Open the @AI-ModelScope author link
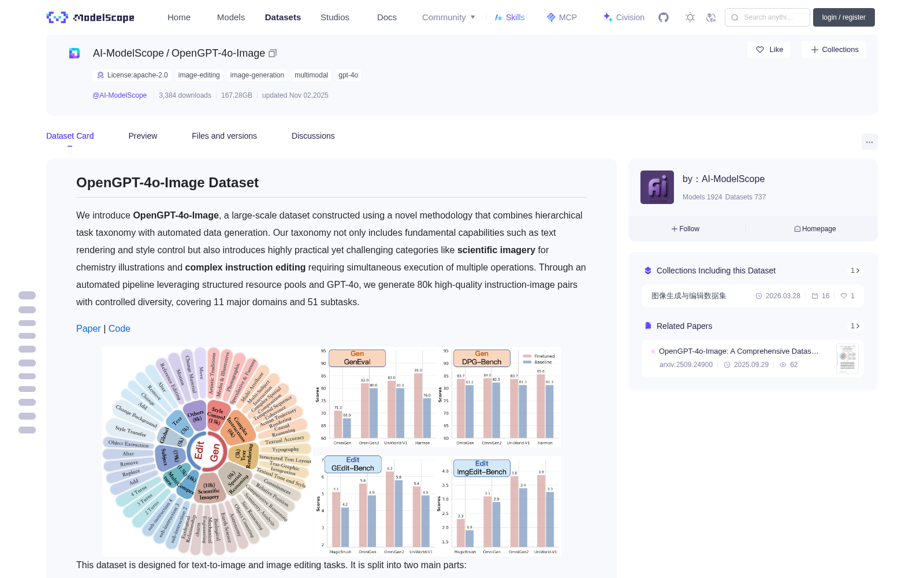 tap(120, 95)
